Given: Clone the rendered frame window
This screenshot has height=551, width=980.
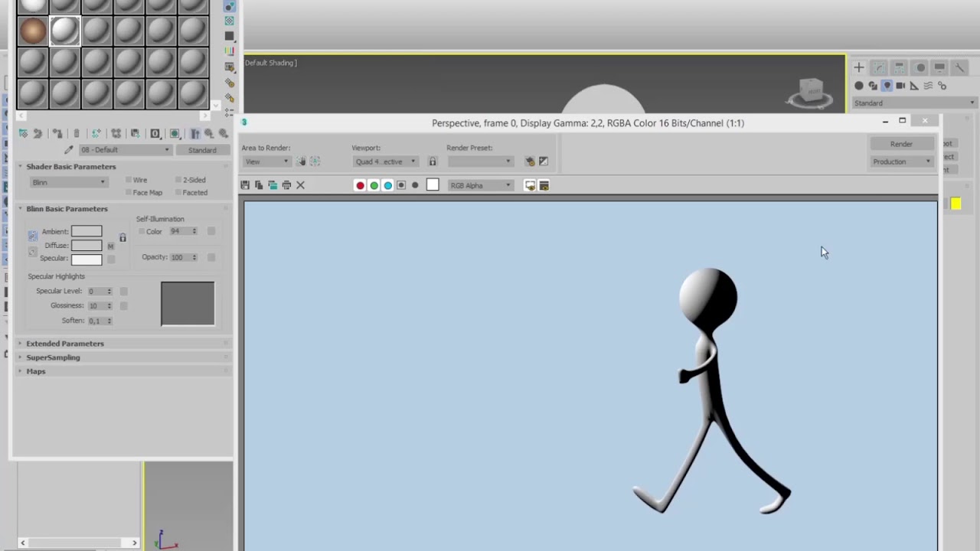Looking at the screenshot, I should pyautogui.click(x=273, y=185).
